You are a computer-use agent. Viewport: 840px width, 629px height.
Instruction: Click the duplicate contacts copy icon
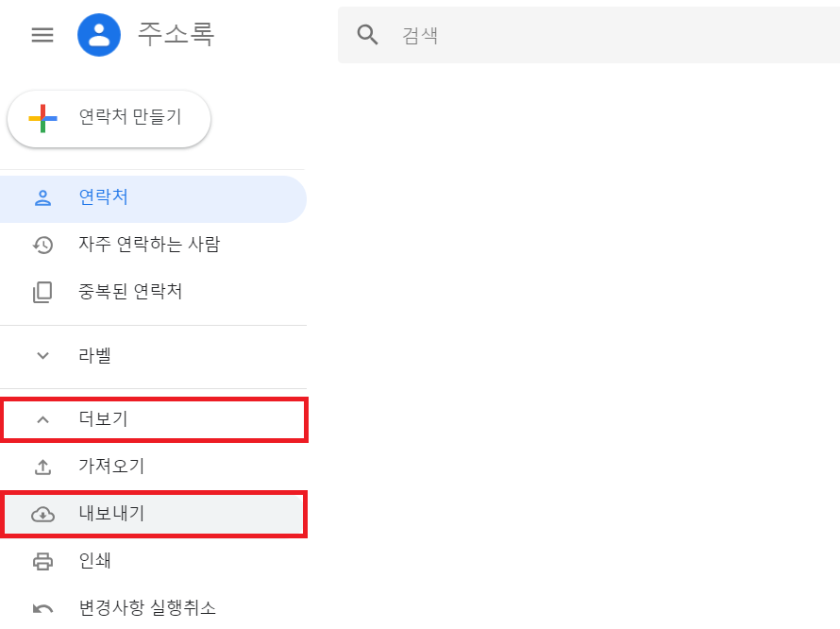[42, 292]
